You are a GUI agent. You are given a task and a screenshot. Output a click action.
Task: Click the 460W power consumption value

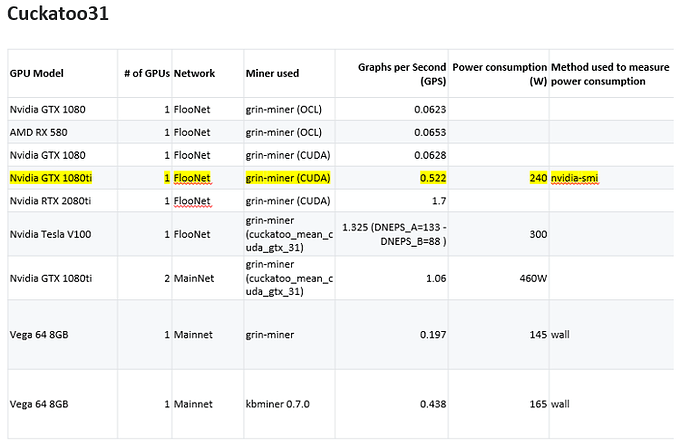click(x=533, y=279)
